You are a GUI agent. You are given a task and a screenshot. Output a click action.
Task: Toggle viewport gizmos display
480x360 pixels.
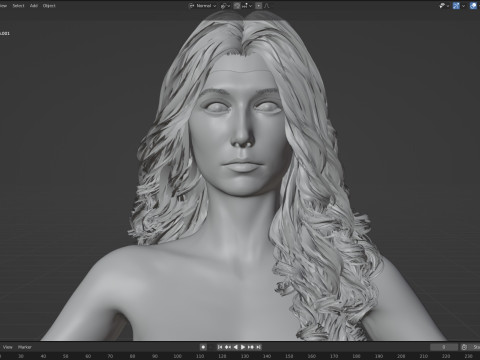point(456,6)
